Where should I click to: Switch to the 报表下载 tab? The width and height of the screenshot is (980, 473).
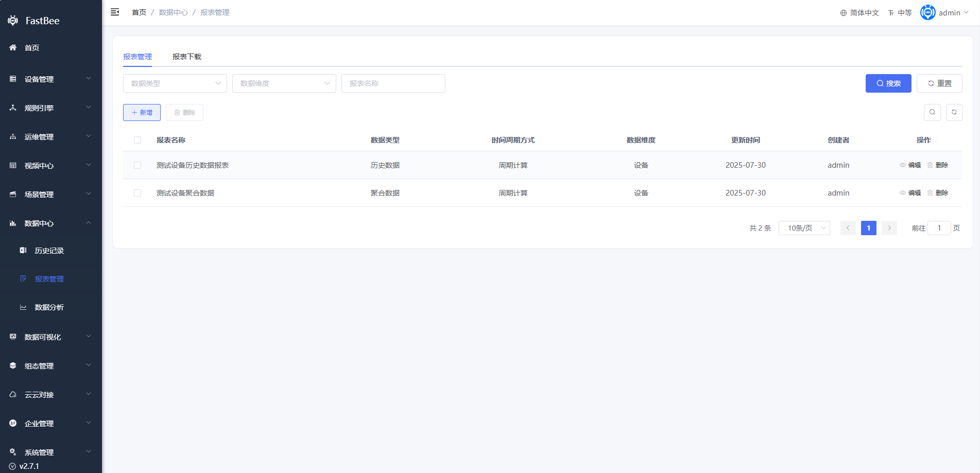[x=186, y=57]
